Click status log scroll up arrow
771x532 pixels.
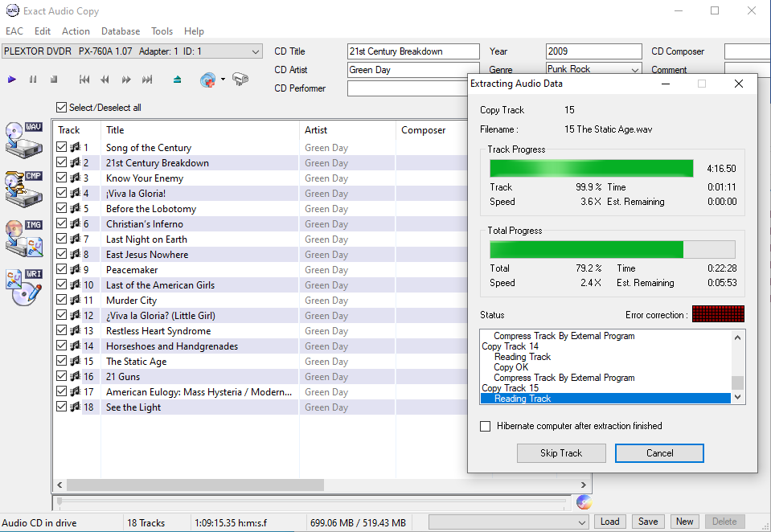pos(737,338)
